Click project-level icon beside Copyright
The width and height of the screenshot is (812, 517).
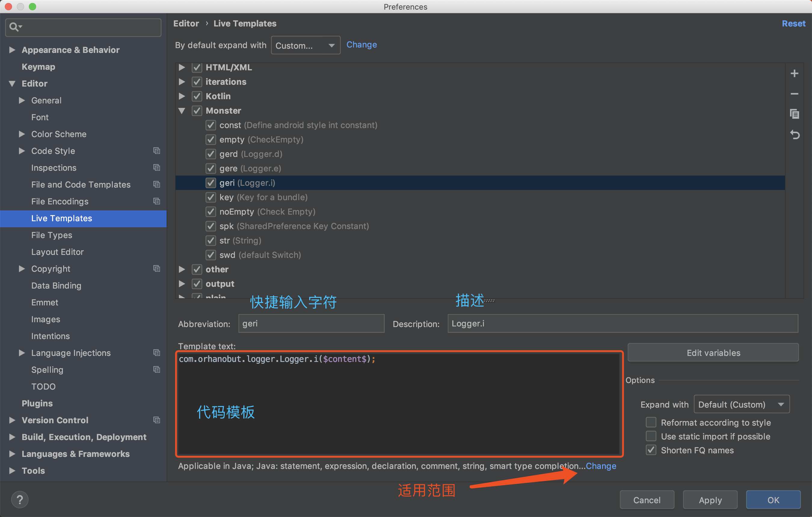tap(156, 269)
